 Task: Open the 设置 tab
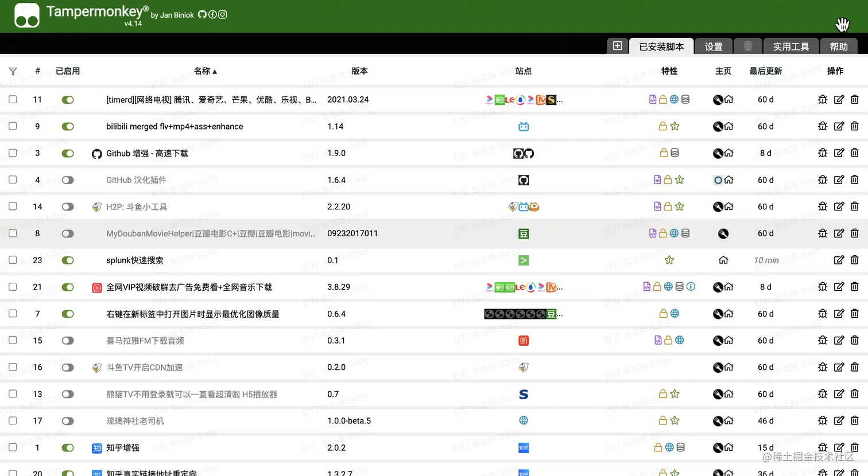pos(714,46)
